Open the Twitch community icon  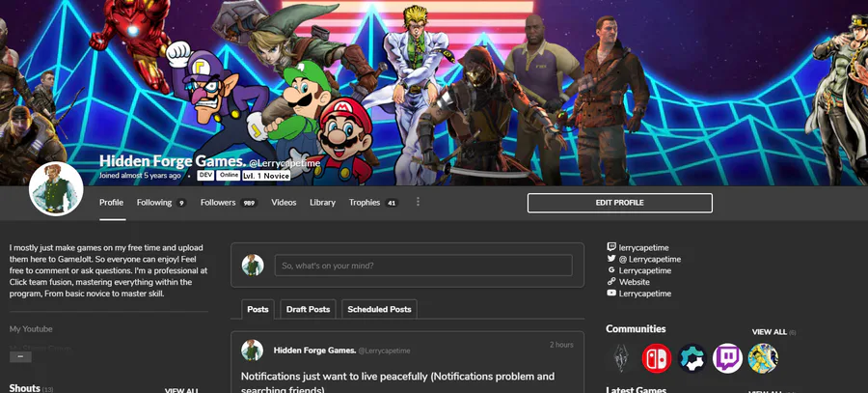tap(727, 358)
